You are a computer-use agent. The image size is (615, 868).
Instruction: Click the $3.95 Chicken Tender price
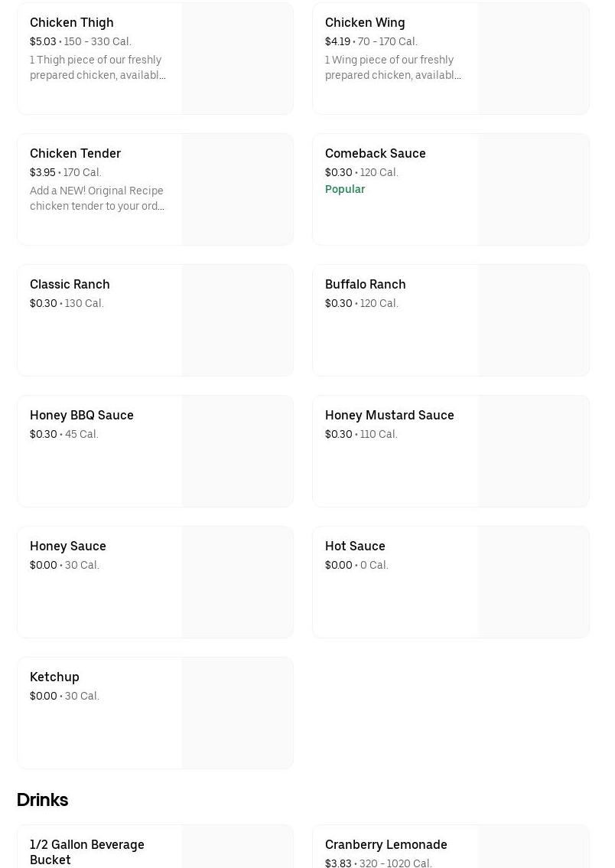pyautogui.click(x=43, y=172)
